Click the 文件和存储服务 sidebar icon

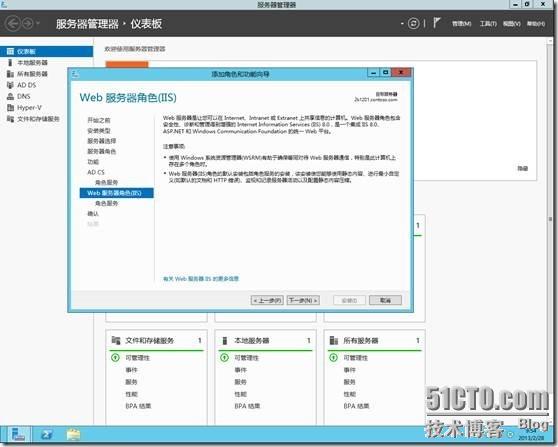[10, 119]
